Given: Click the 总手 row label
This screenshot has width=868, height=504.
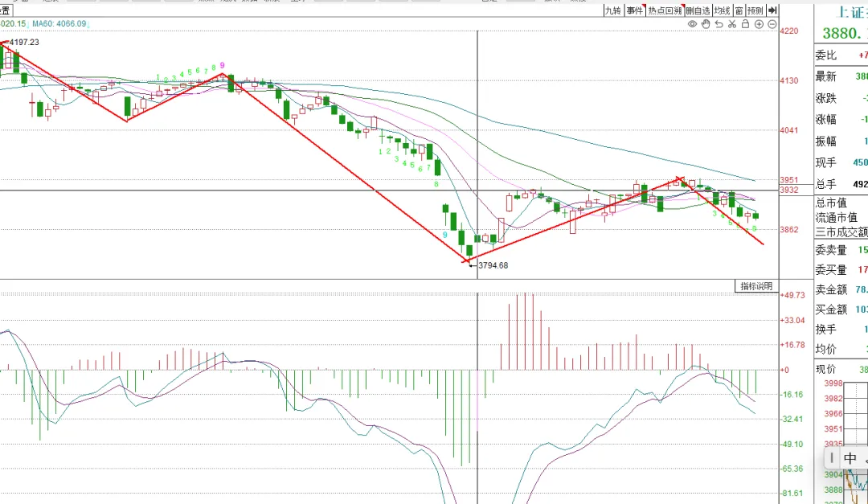Looking at the screenshot, I should tap(826, 184).
